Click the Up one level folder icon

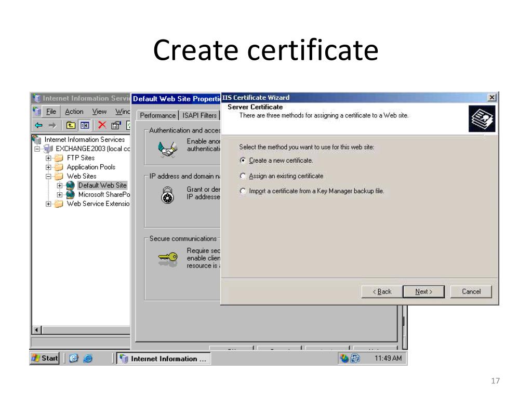71,126
